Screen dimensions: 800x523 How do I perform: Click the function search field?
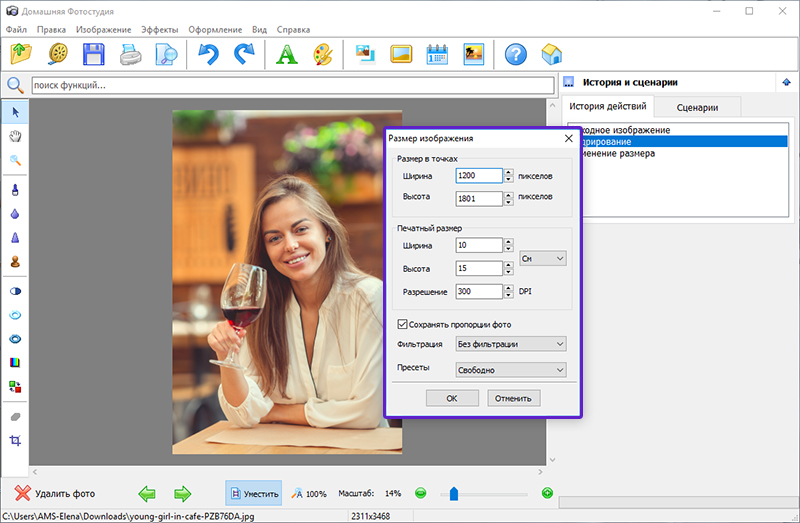293,85
